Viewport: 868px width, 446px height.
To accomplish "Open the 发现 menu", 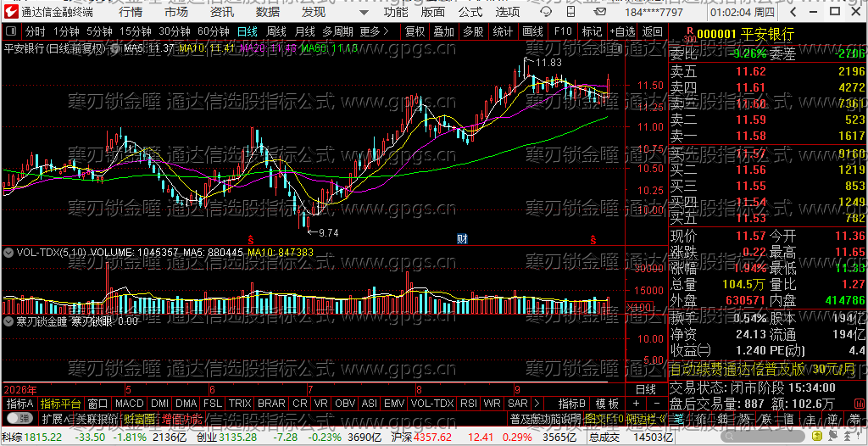I will (314, 12).
